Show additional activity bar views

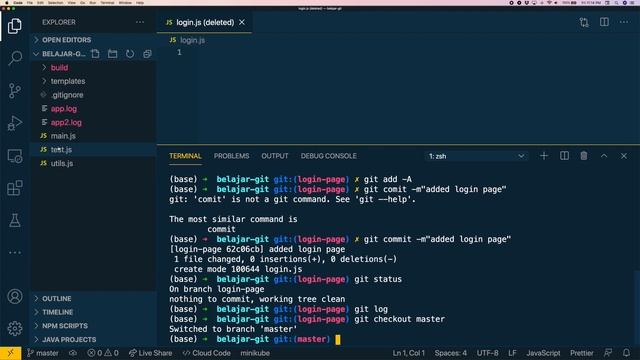15,253
